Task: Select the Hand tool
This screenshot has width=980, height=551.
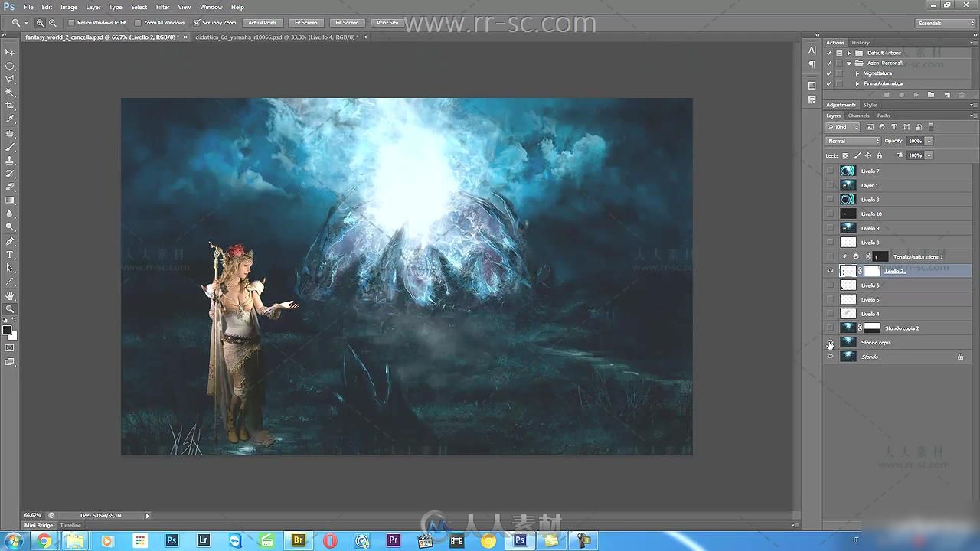Action: coord(10,295)
